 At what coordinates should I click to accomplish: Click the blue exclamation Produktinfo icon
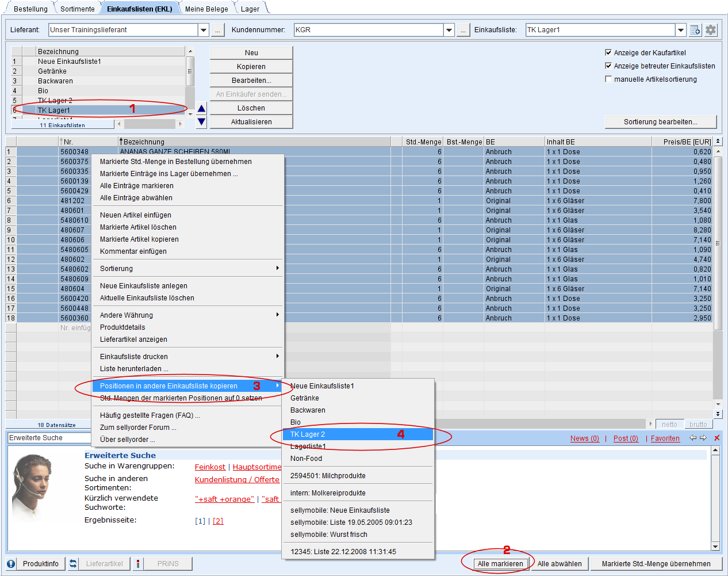tap(11, 564)
